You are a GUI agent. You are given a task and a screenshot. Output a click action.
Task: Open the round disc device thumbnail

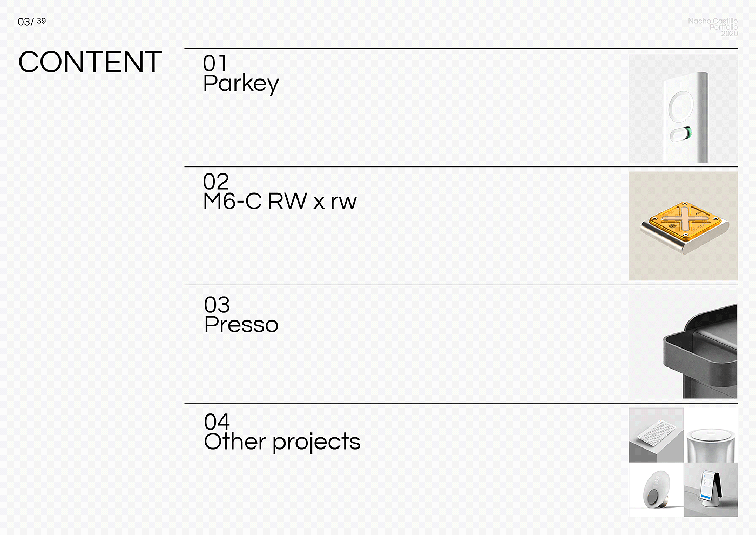656,490
